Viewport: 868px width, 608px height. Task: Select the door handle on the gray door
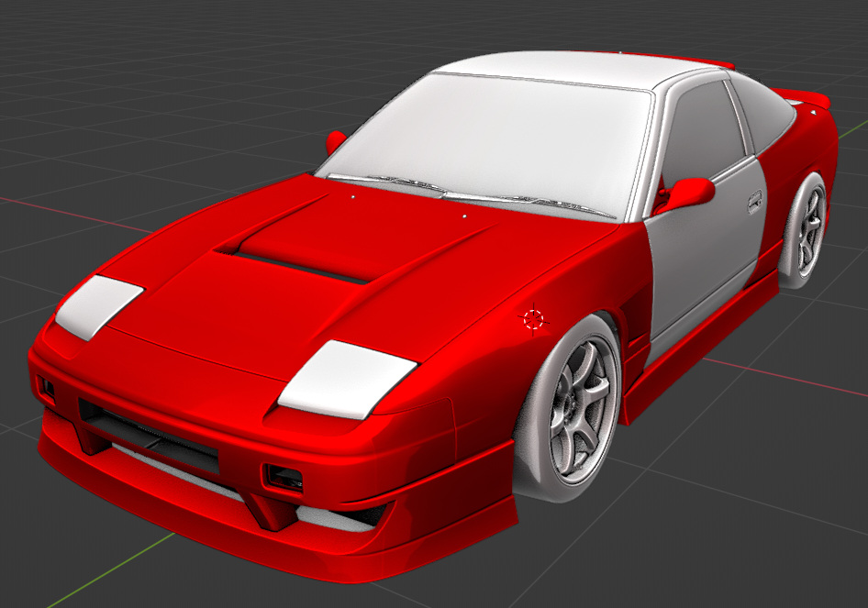[x=754, y=202]
